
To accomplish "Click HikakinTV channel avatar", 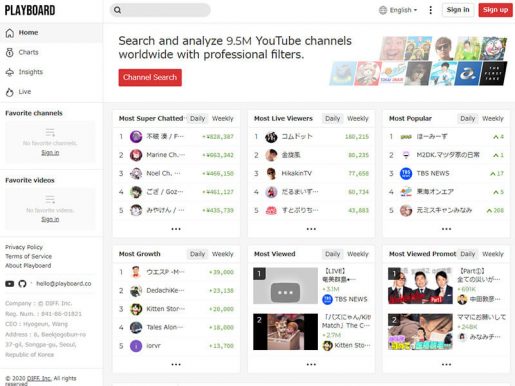I will pyautogui.click(x=271, y=173).
